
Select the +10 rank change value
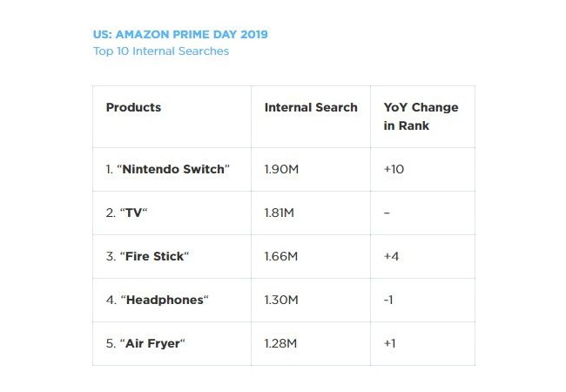point(394,169)
